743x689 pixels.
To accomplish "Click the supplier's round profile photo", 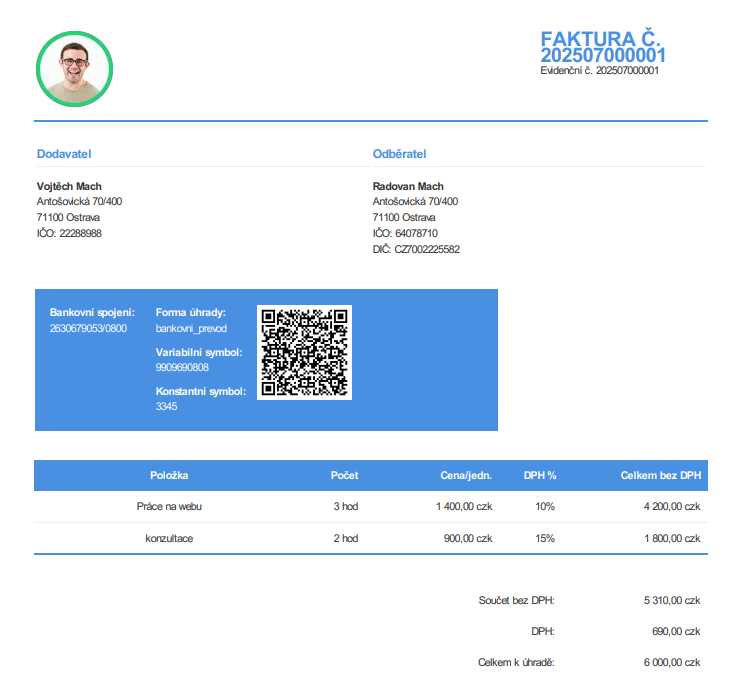I will click(x=74, y=68).
